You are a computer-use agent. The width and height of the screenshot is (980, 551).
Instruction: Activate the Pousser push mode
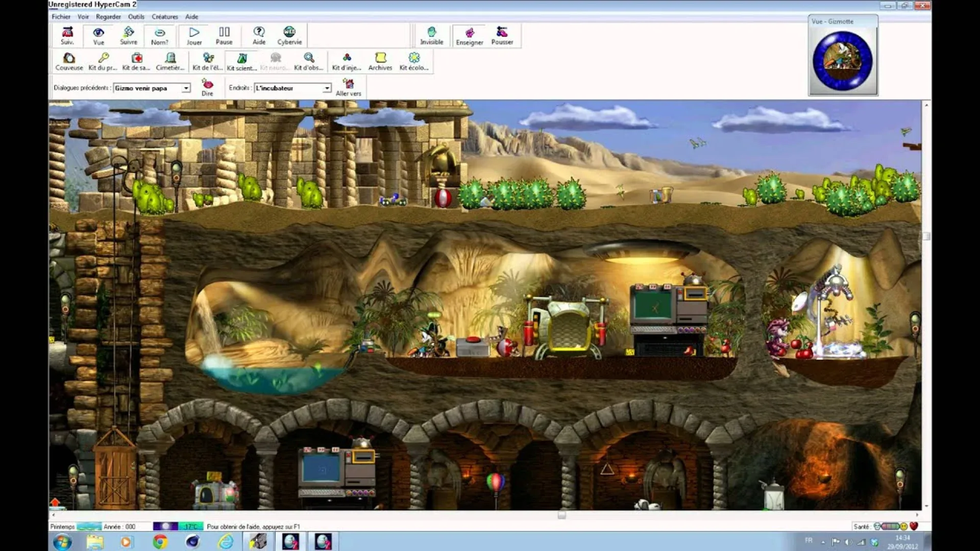502,35
